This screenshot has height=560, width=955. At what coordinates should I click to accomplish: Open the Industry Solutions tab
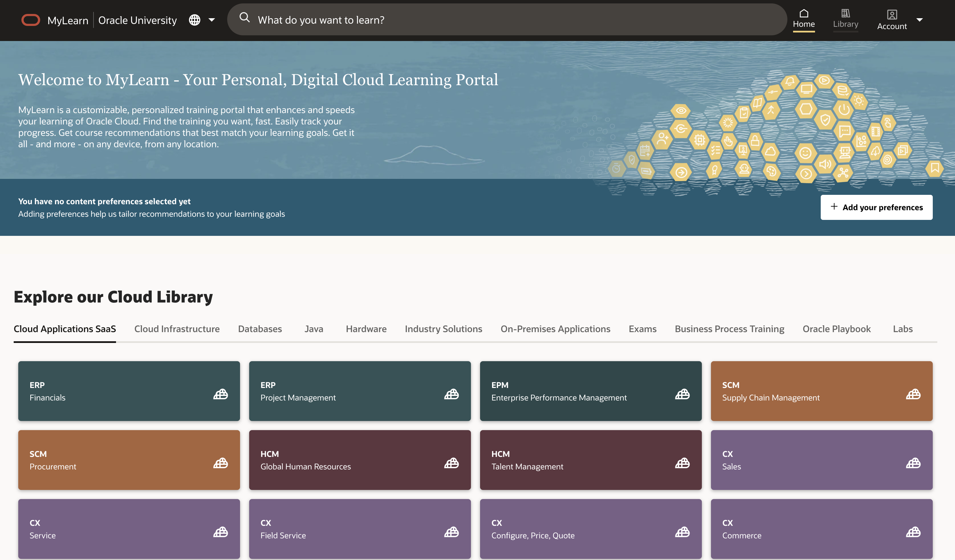tap(443, 329)
